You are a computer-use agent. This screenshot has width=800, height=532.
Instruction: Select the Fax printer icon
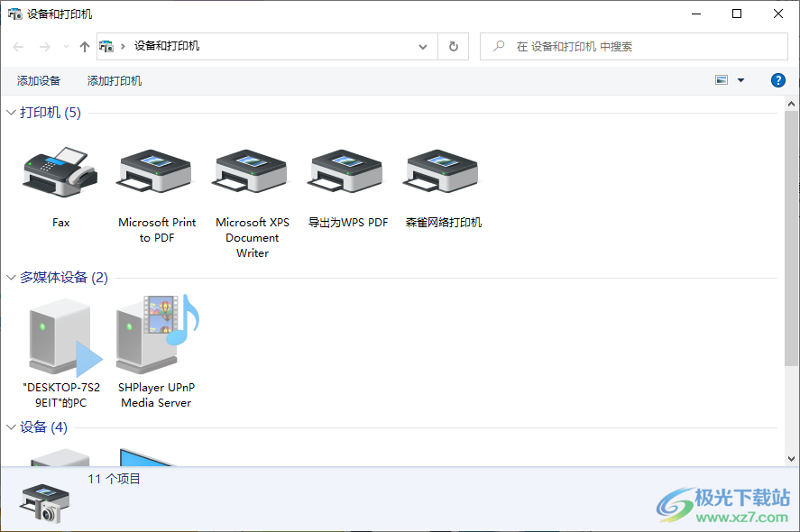tap(60, 171)
